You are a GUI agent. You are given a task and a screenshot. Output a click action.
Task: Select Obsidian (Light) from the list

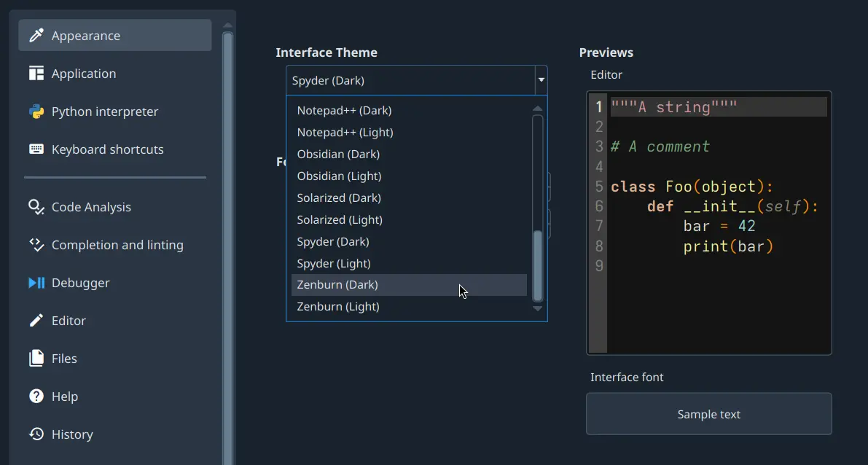(x=409, y=176)
